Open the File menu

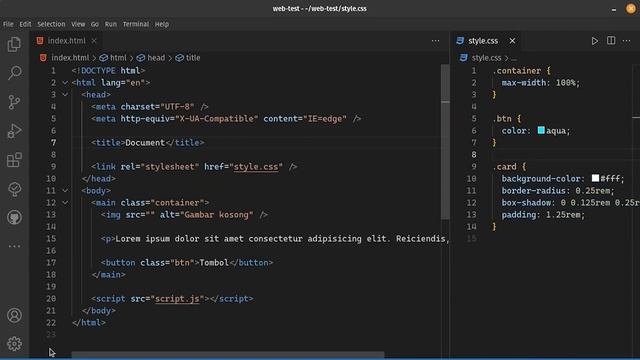click(8, 24)
